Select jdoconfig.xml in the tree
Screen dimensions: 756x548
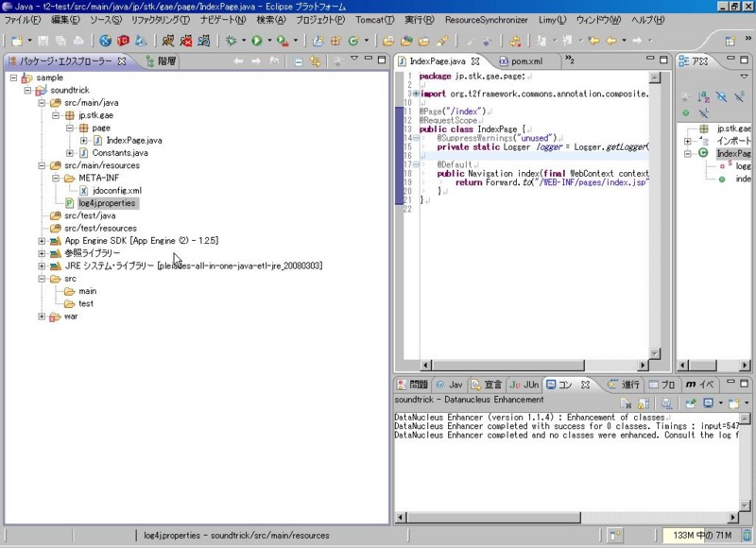[111, 190]
